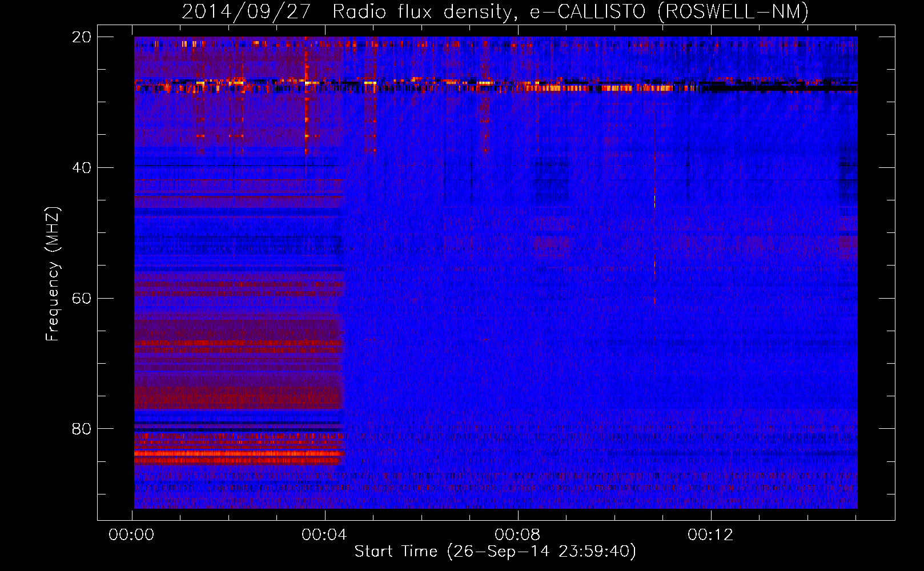Click the '20' frequency tick label
924x571 pixels.
[x=81, y=37]
